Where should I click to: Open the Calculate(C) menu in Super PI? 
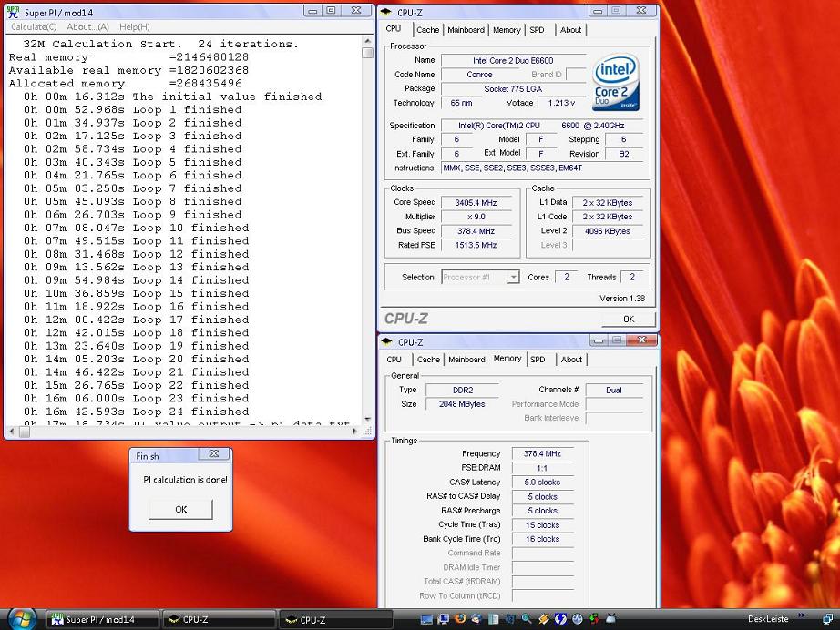(34, 26)
